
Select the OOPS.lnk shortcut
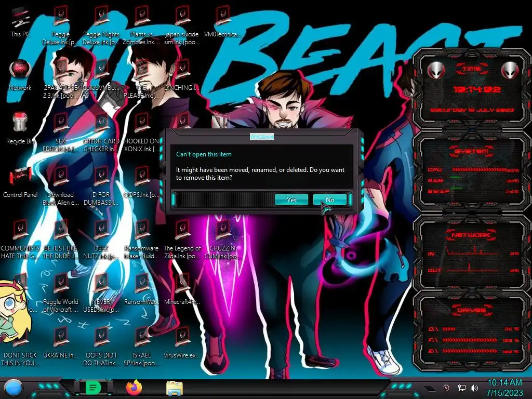click(141, 182)
